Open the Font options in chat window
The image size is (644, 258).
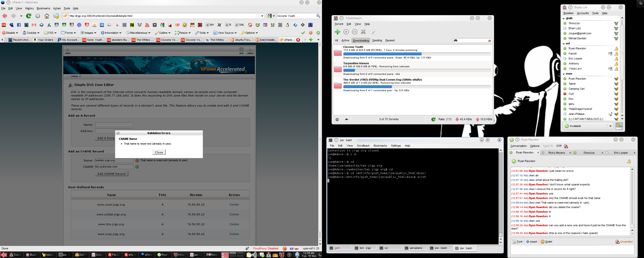tap(517, 242)
